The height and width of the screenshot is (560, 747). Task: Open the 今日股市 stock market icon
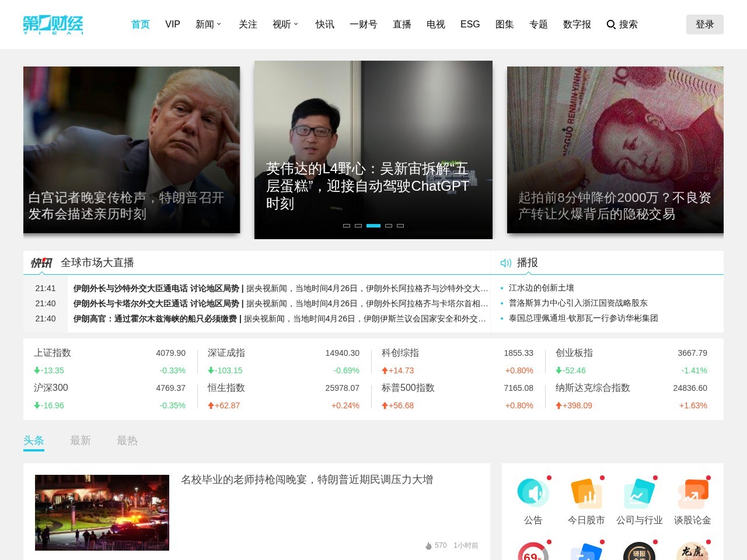(x=586, y=493)
